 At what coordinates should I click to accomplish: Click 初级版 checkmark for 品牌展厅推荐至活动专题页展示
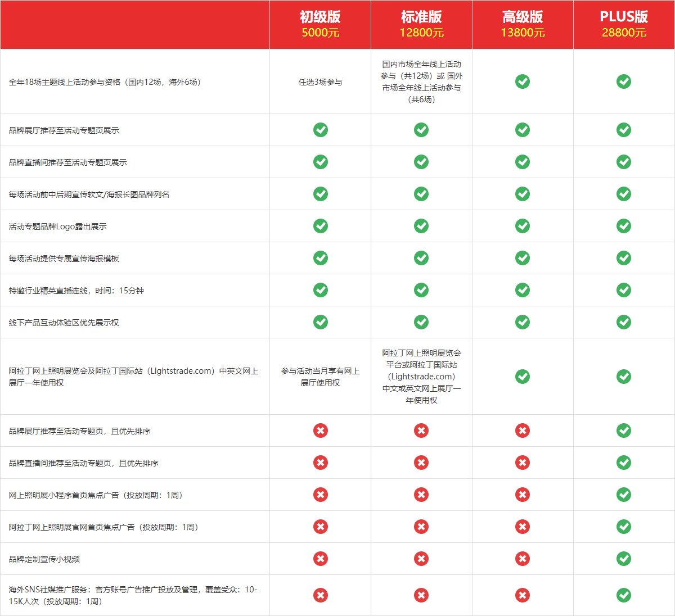[x=321, y=130]
